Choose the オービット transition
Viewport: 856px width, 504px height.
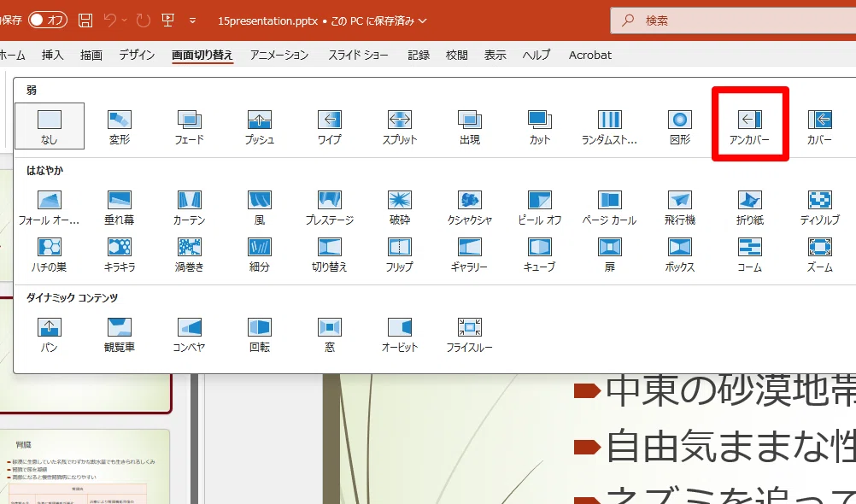tap(400, 335)
